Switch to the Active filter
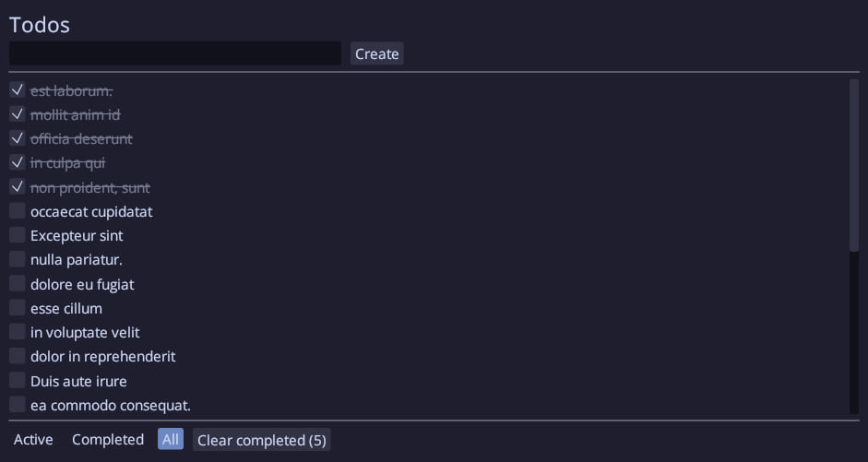The image size is (868, 462). (33, 439)
